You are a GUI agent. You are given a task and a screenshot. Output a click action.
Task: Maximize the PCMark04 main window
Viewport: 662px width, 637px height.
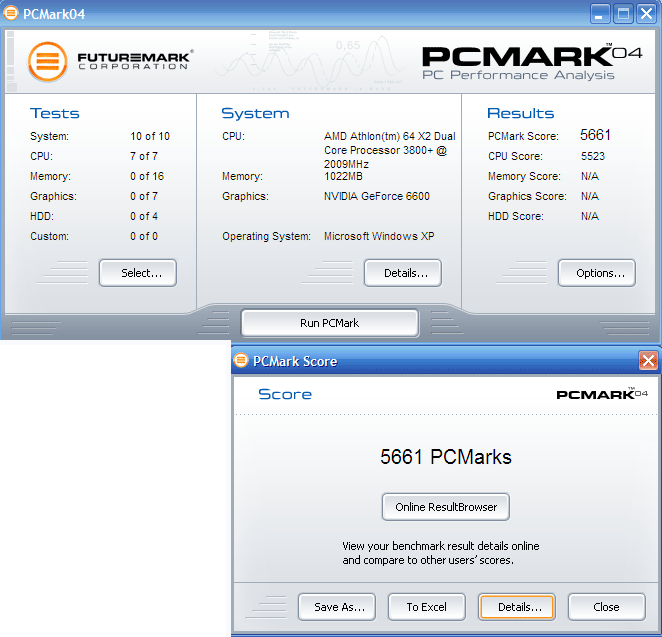tap(623, 14)
